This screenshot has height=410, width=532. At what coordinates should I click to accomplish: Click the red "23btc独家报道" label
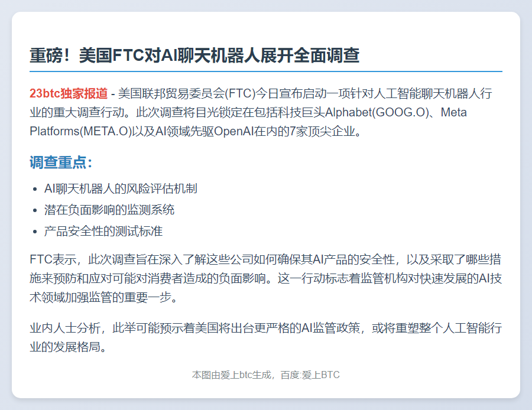(69, 94)
